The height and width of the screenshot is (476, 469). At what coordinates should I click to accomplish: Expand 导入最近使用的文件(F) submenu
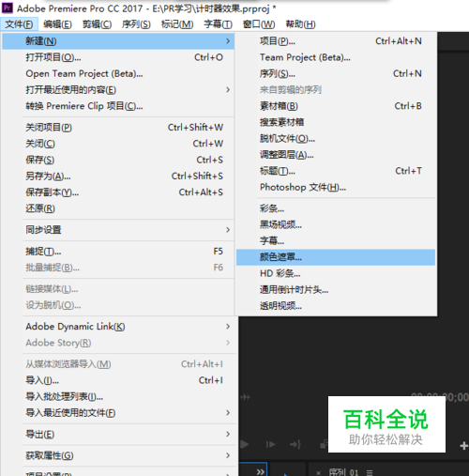point(118,413)
